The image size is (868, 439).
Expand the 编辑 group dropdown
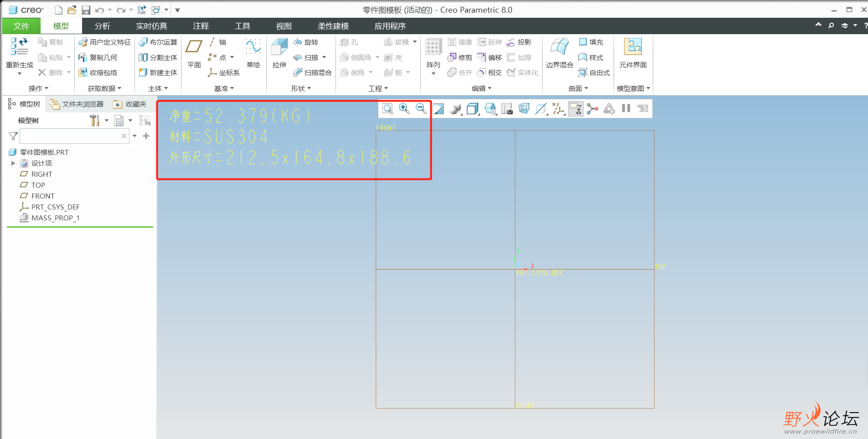(x=481, y=88)
